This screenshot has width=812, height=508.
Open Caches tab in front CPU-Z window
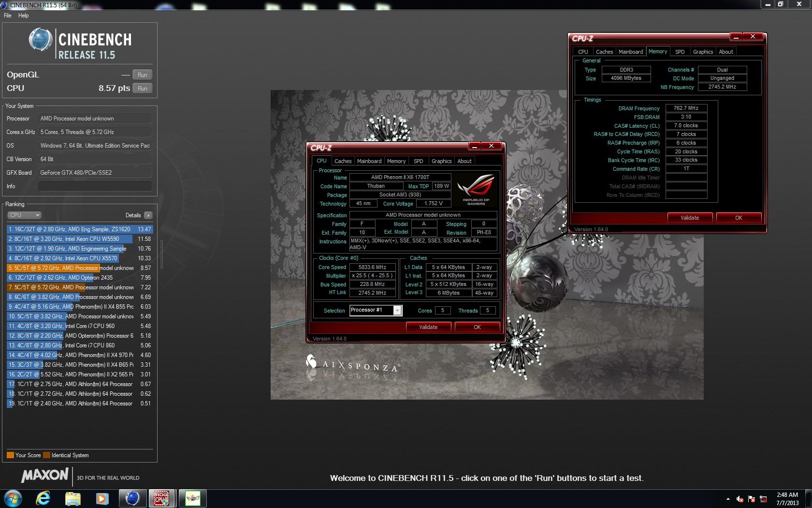[x=343, y=161]
